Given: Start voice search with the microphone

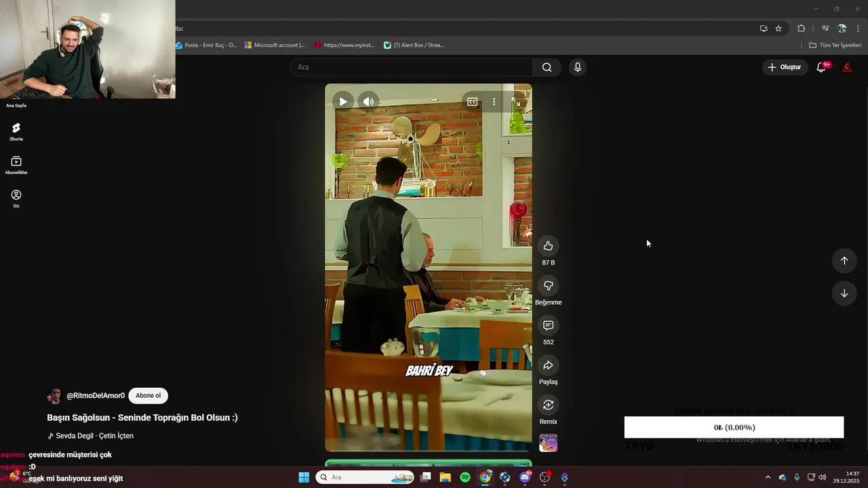Looking at the screenshot, I should click(577, 67).
